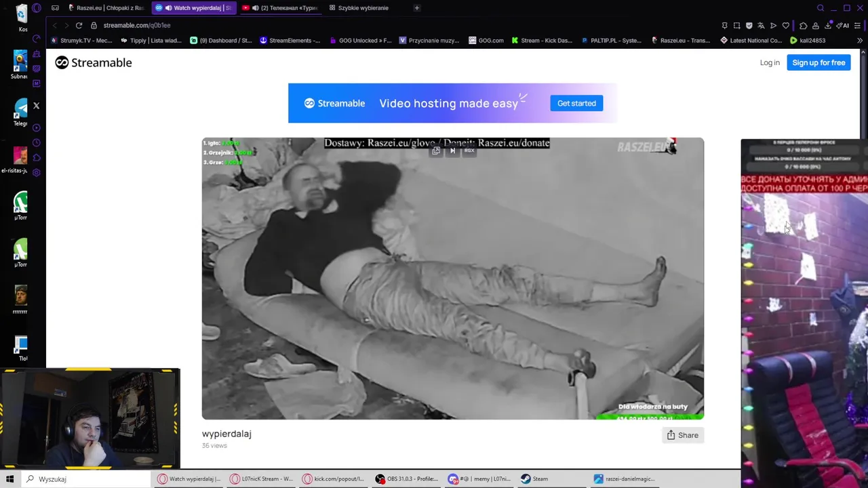This screenshot has height=488, width=868.
Task: Open the GX Corner gamepad icon
Action: point(55,8)
